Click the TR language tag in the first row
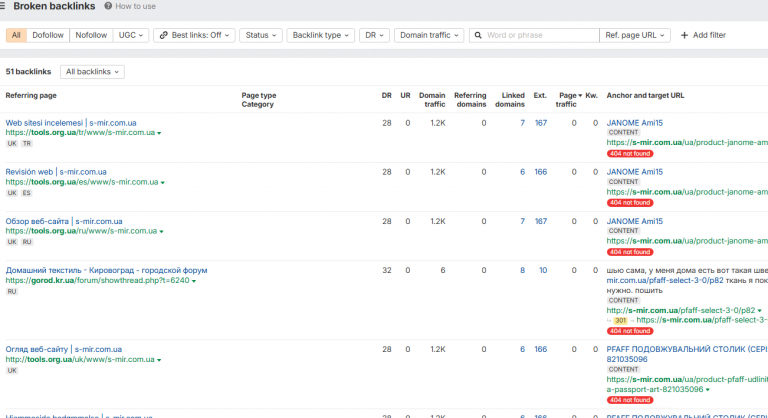Screen dimensions: 768x418 [x=26, y=144]
